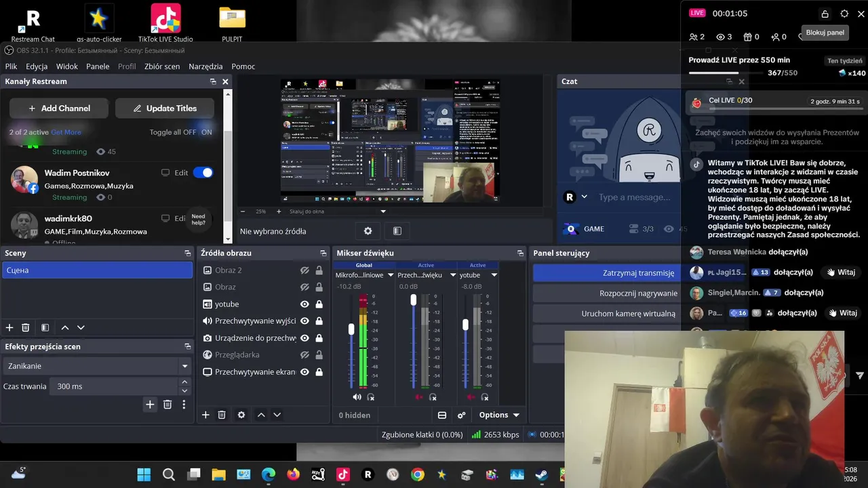Open filters icon below the preview
The width and height of the screenshot is (868, 488).
click(x=397, y=231)
